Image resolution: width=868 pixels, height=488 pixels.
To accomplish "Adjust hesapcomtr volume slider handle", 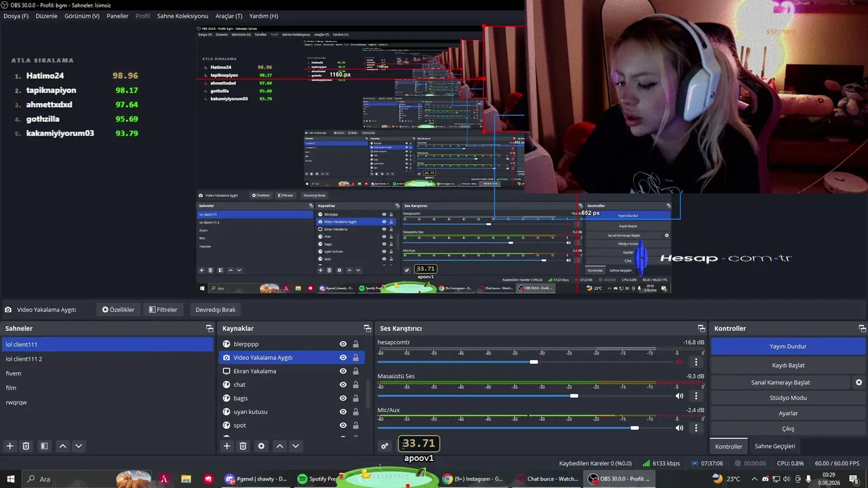I will 534,362.
